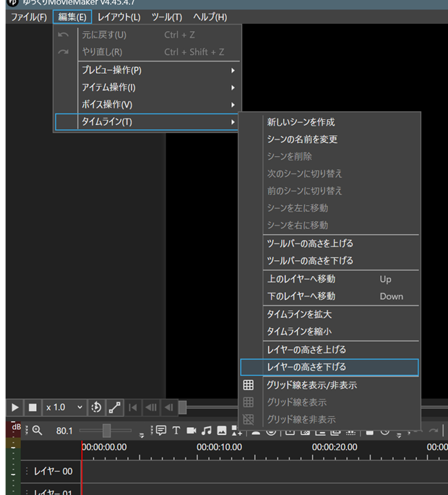Image resolution: width=448 pixels, height=495 pixels.
Task: Open the レイアウト(L) menu
Action: click(119, 17)
